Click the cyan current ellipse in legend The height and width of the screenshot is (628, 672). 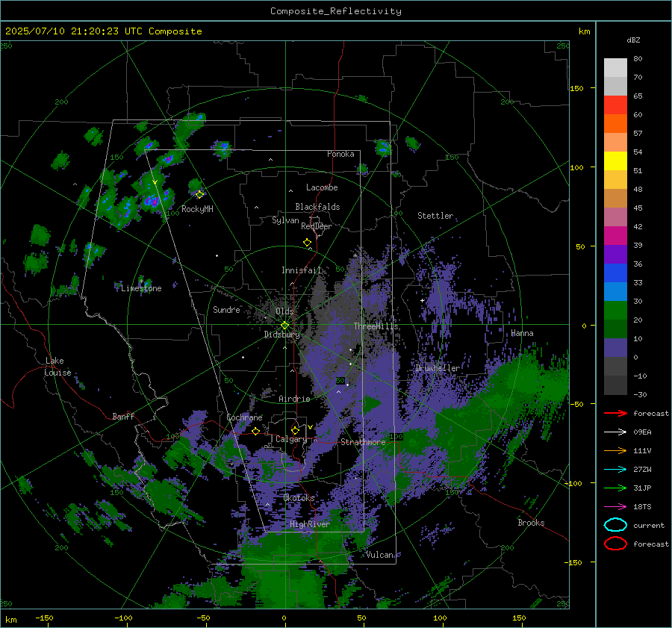[615, 525]
